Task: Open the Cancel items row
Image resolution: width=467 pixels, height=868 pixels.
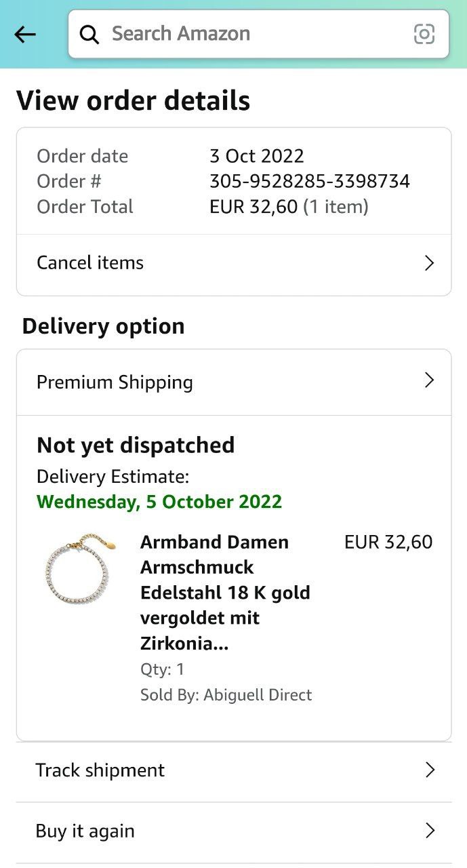Action: click(234, 263)
